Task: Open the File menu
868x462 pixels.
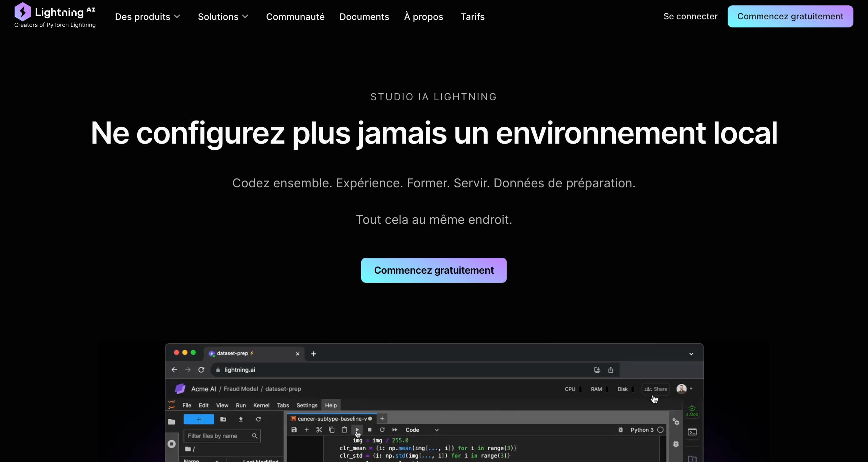Action: point(187,405)
